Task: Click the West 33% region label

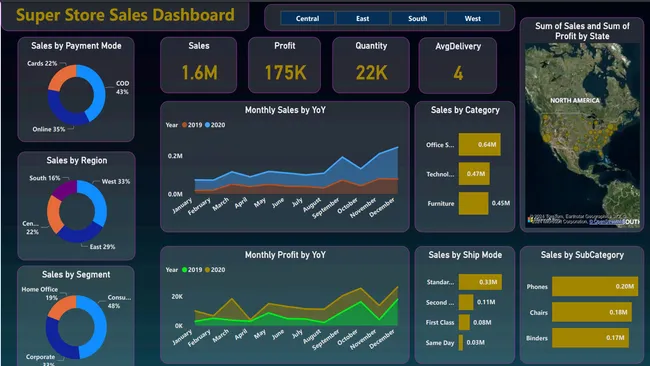Action: (116, 181)
